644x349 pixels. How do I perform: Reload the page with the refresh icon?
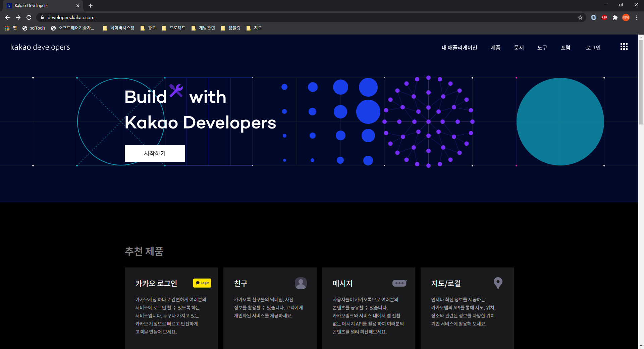(x=29, y=17)
